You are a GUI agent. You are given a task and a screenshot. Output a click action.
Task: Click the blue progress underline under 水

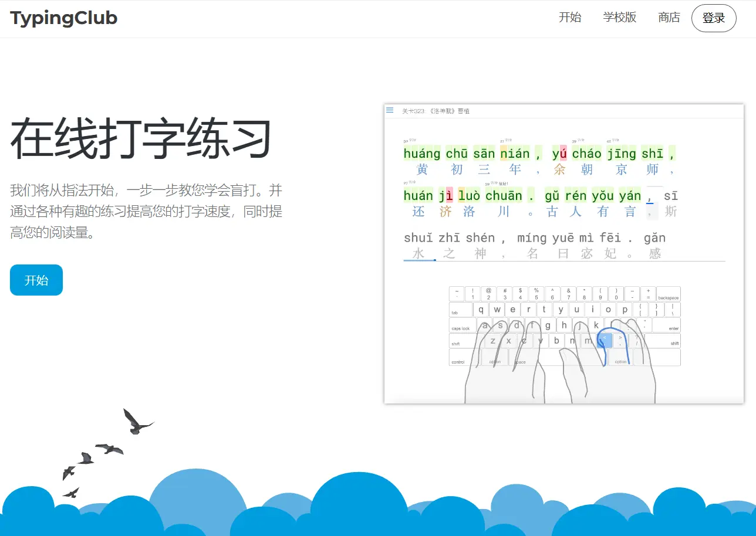pyautogui.click(x=419, y=260)
